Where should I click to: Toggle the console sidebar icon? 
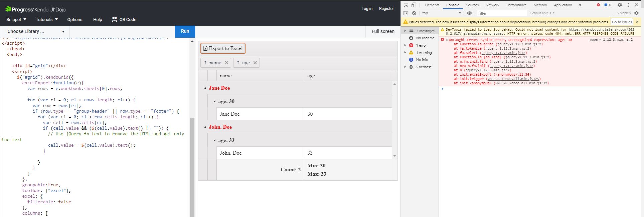click(406, 13)
